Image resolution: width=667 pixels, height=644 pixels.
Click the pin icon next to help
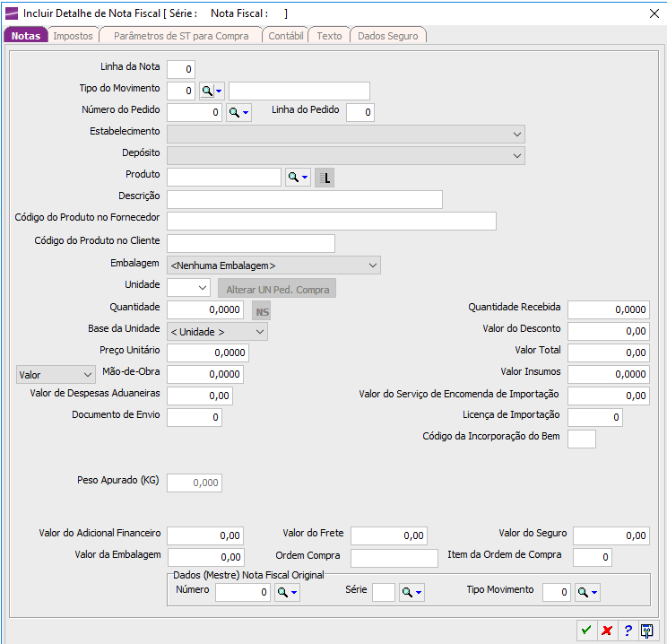point(647,630)
